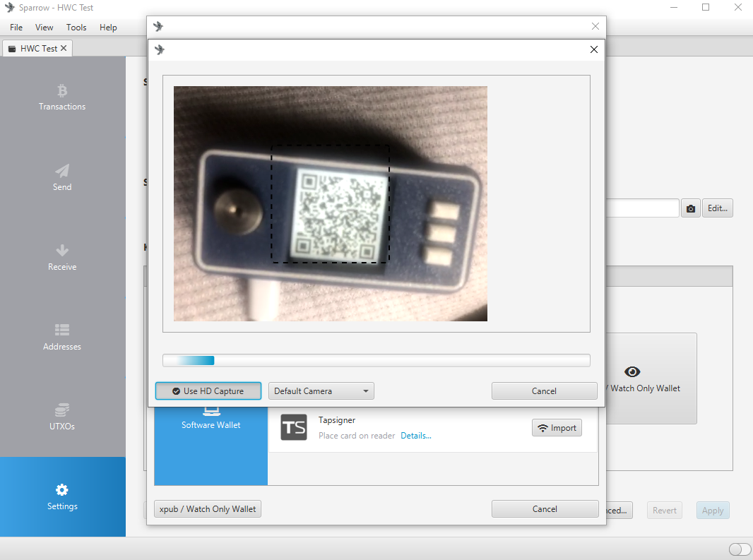The height and width of the screenshot is (560, 753).
Task: Close the QR scan dialog
Action: point(594,49)
